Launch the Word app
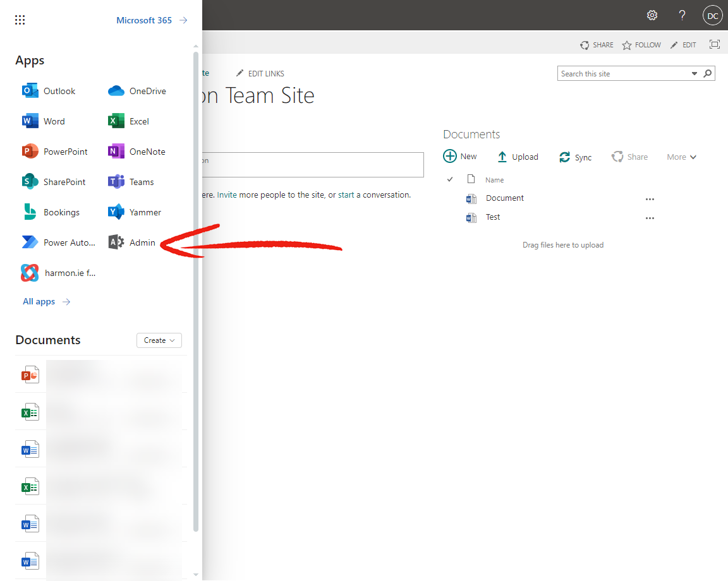The height and width of the screenshot is (581, 728). point(54,121)
